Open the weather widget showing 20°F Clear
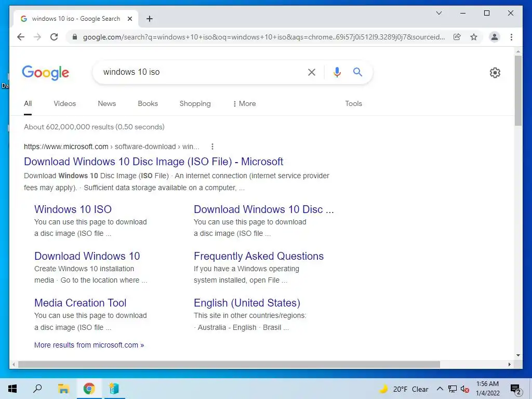532x399 pixels. 403,389
